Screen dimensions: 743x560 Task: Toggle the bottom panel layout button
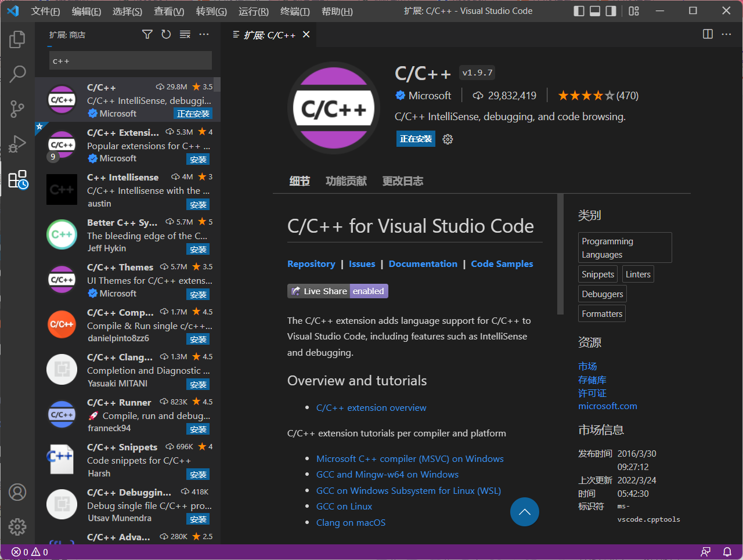[595, 11]
